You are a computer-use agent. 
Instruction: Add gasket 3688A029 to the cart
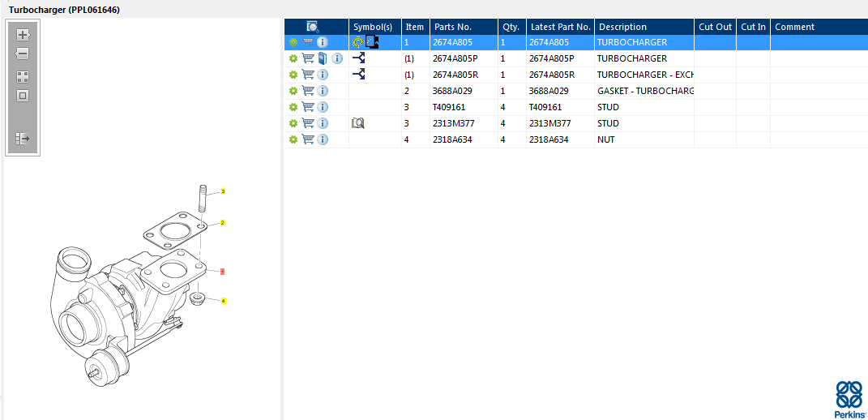308,91
